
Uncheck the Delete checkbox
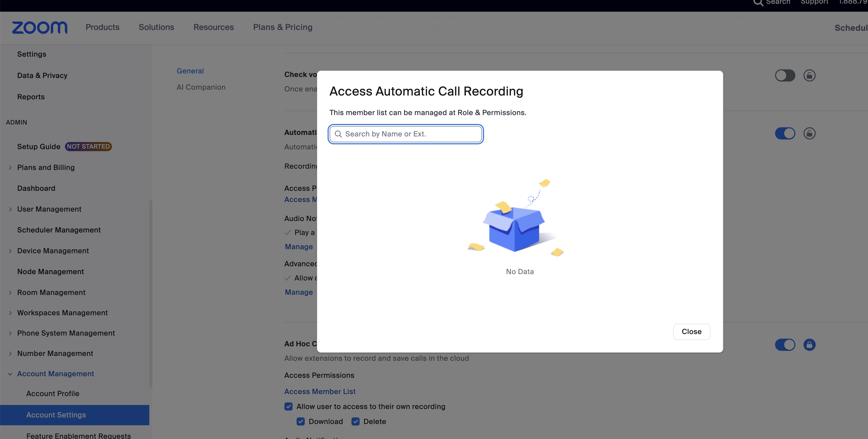tap(356, 421)
